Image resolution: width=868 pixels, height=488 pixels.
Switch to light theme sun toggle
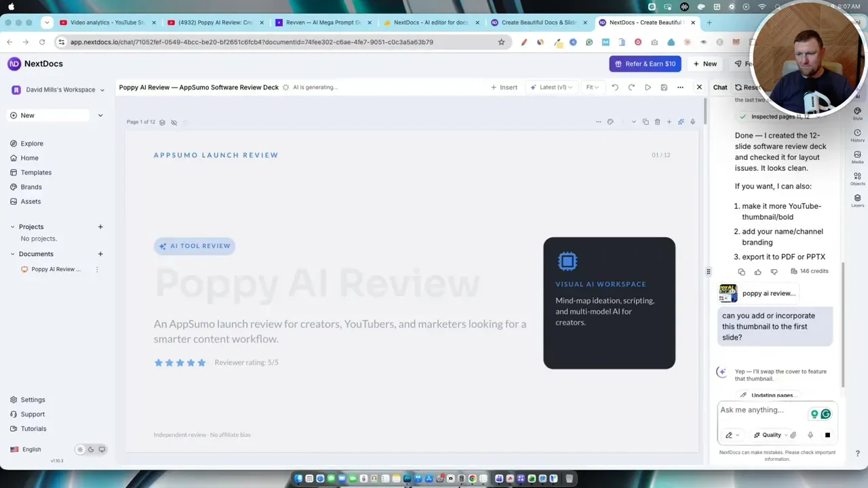[80, 449]
